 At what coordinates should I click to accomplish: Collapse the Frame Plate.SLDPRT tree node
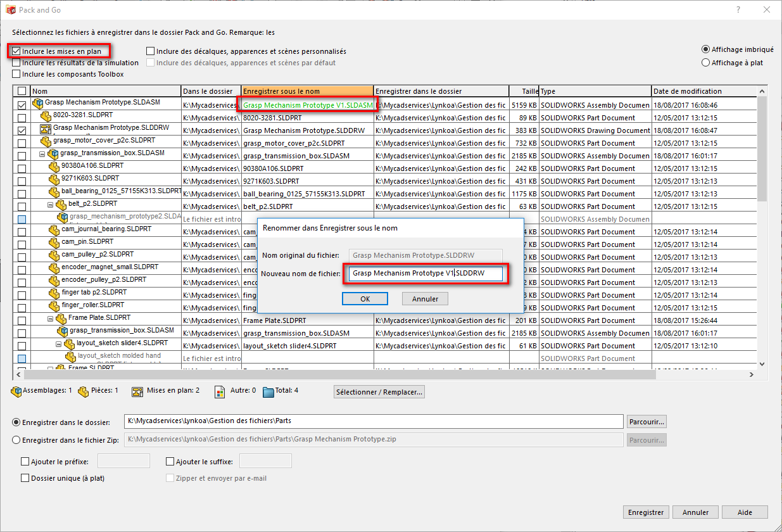(51, 319)
